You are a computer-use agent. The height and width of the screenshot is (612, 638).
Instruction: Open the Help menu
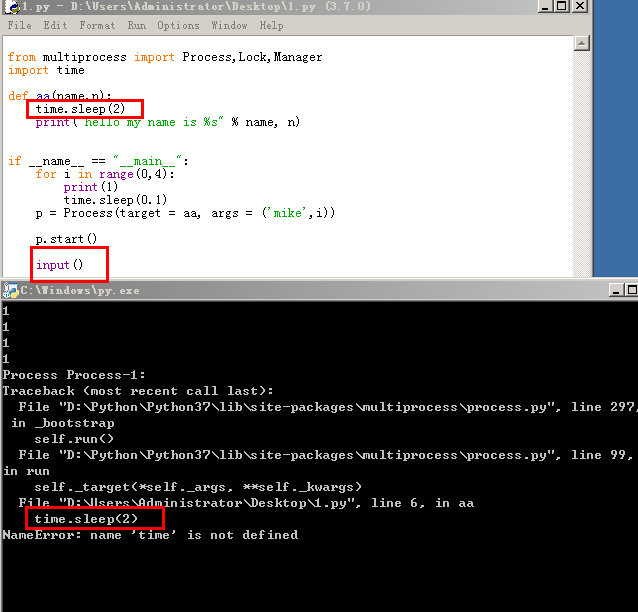tap(271, 25)
